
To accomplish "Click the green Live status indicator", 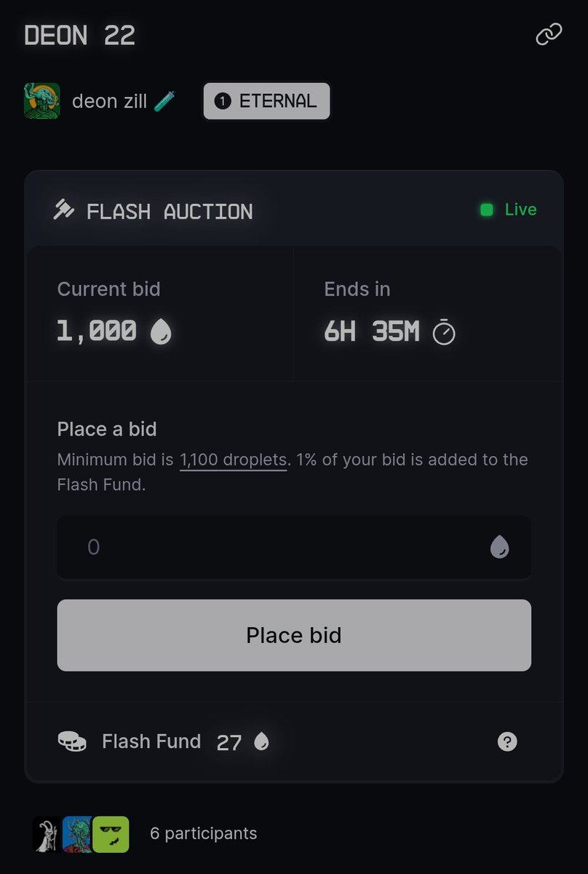I will click(x=508, y=210).
